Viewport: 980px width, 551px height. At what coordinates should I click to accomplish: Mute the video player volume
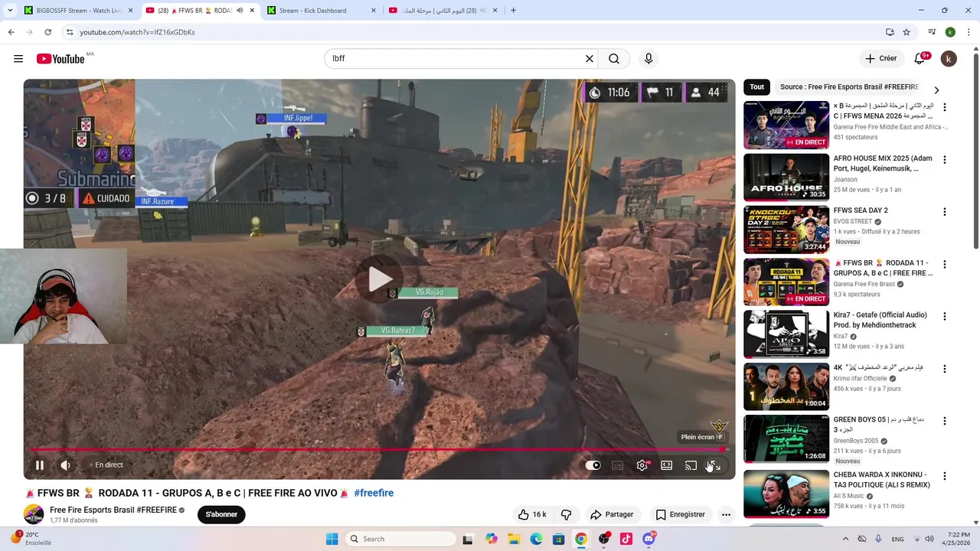click(x=66, y=465)
